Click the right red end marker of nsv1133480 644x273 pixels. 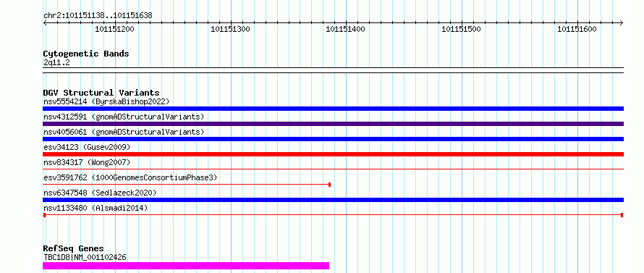622,215
